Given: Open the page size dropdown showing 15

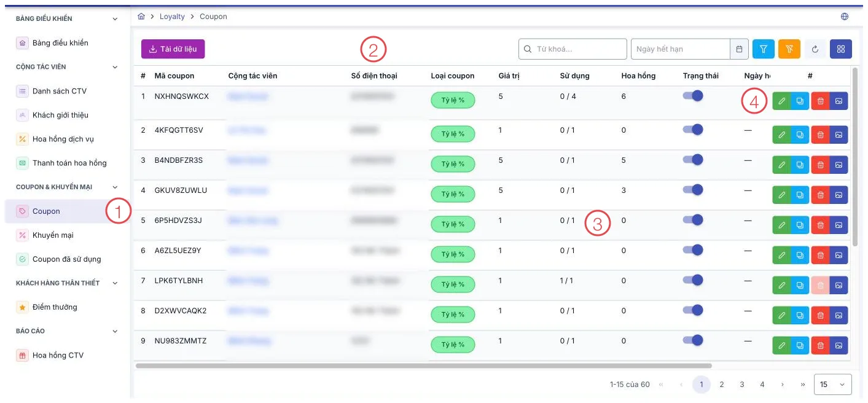Looking at the screenshot, I should [x=832, y=385].
